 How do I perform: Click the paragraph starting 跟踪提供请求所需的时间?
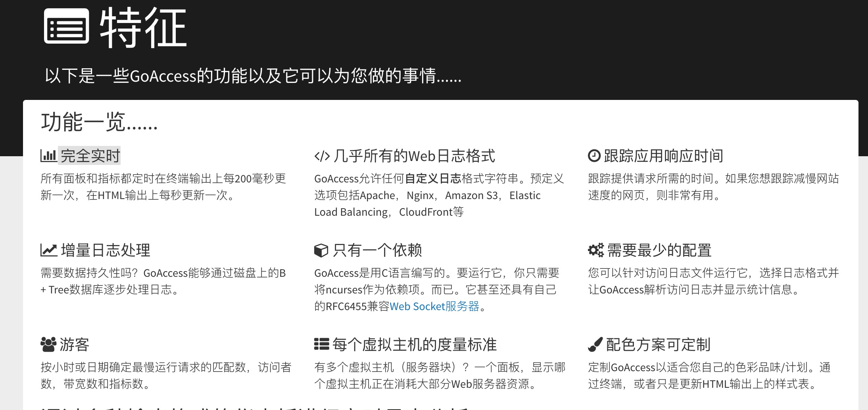[x=713, y=187]
